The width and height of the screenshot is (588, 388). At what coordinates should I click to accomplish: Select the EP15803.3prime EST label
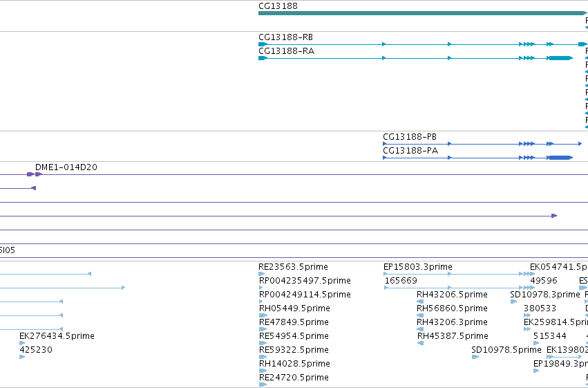pos(418,267)
